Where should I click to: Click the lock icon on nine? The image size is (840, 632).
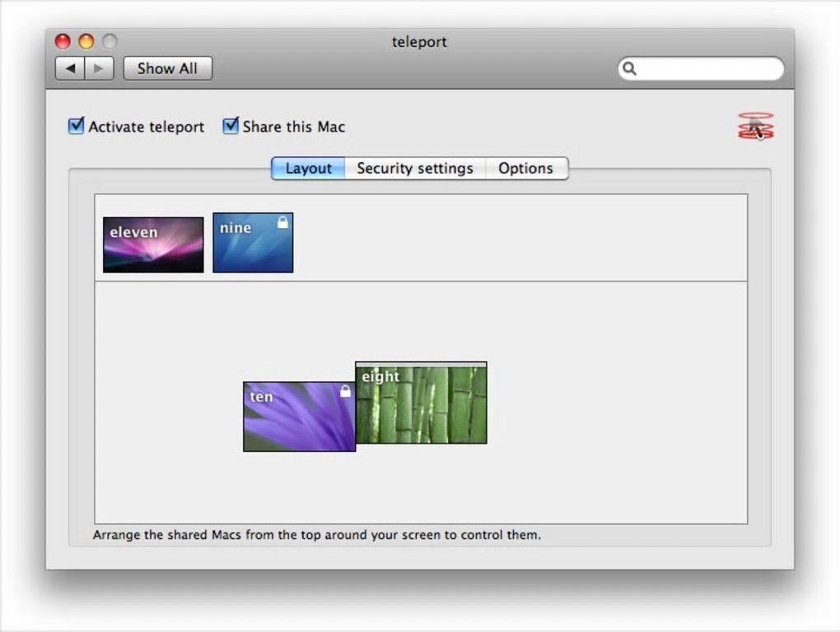[282, 222]
